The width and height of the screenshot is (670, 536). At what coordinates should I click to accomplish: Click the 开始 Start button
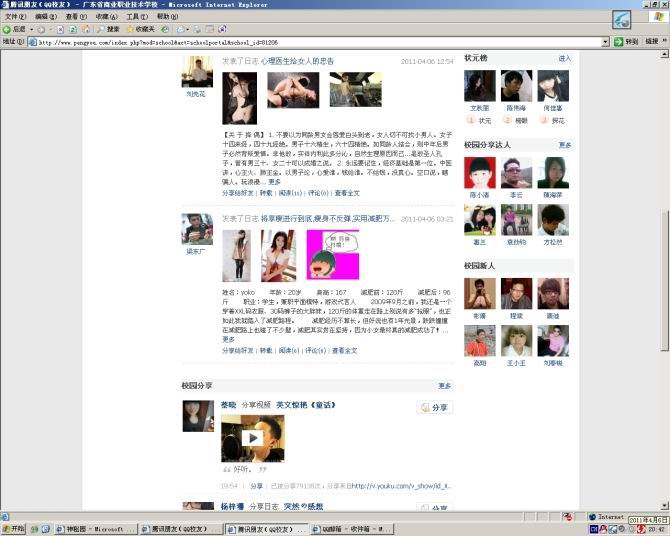click(x=13, y=529)
